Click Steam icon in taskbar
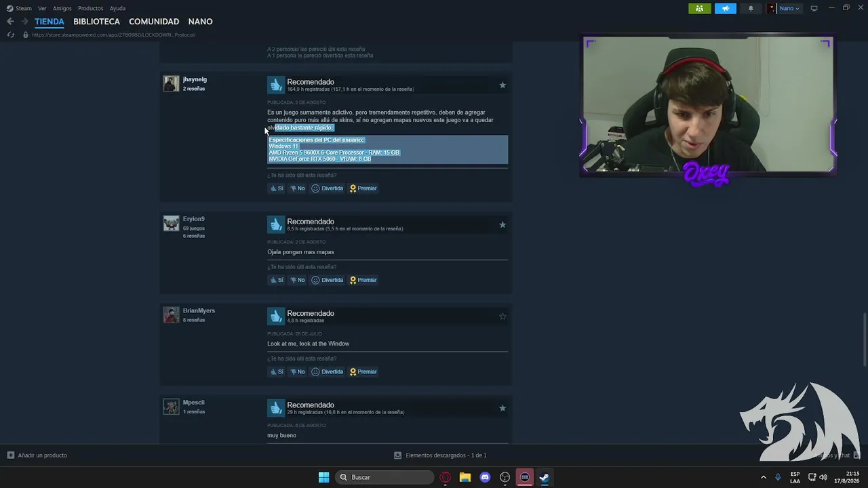Screen dimensions: 868x488 (544, 477)
